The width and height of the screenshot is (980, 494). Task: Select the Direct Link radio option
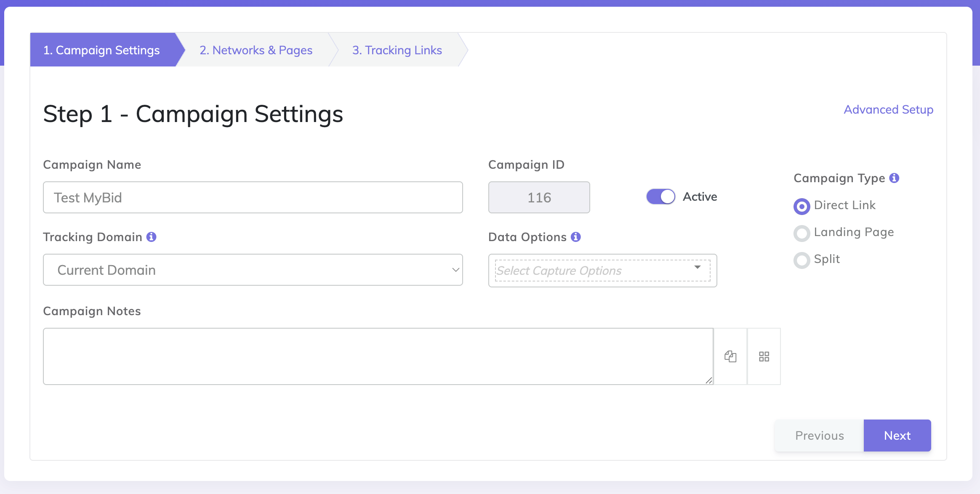click(802, 206)
